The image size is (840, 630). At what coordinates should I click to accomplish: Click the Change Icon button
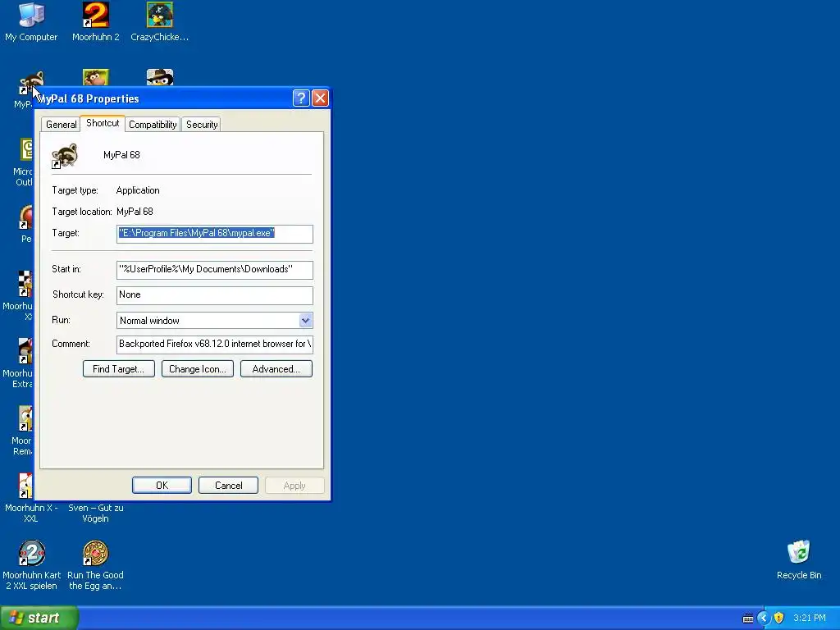pos(198,368)
